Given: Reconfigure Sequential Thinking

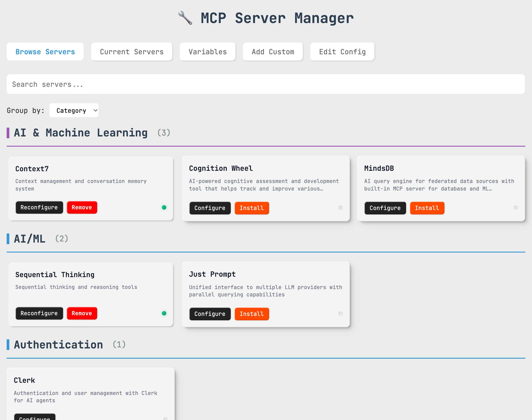Looking at the screenshot, I should 39,313.
